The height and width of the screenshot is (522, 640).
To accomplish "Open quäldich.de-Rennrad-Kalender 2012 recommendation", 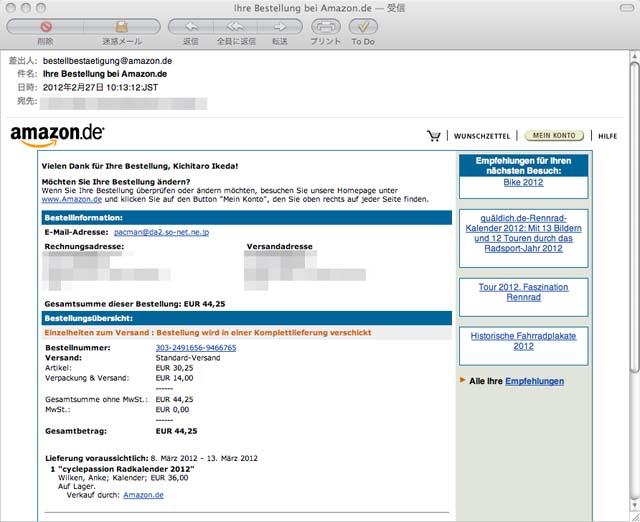I will tap(523, 233).
